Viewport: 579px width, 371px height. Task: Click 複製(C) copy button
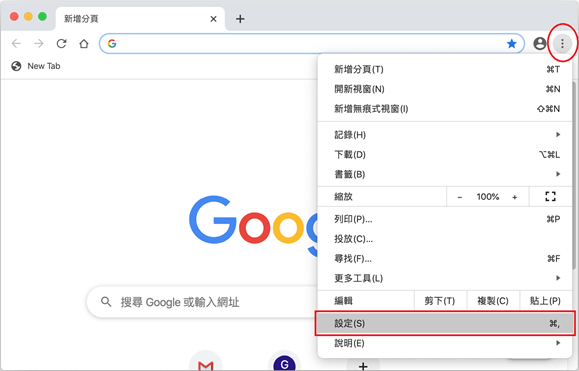pyautogui.click(x=493, y=301)
